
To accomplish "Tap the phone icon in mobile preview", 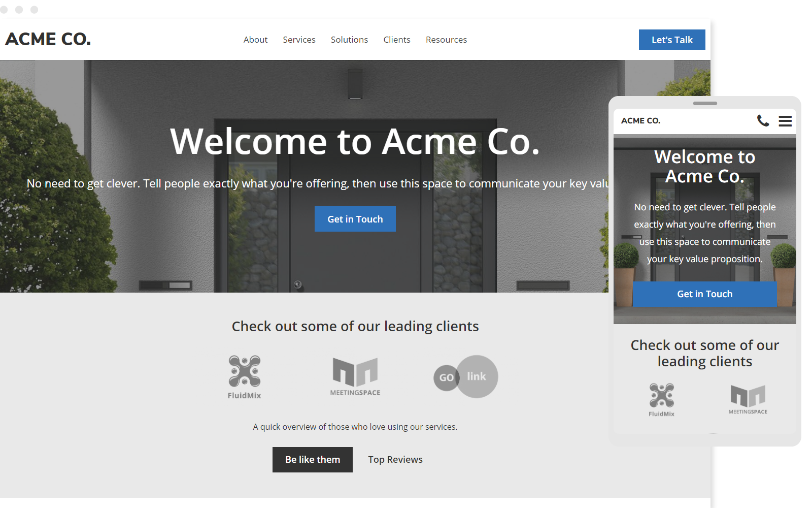I will click(763, 120).
